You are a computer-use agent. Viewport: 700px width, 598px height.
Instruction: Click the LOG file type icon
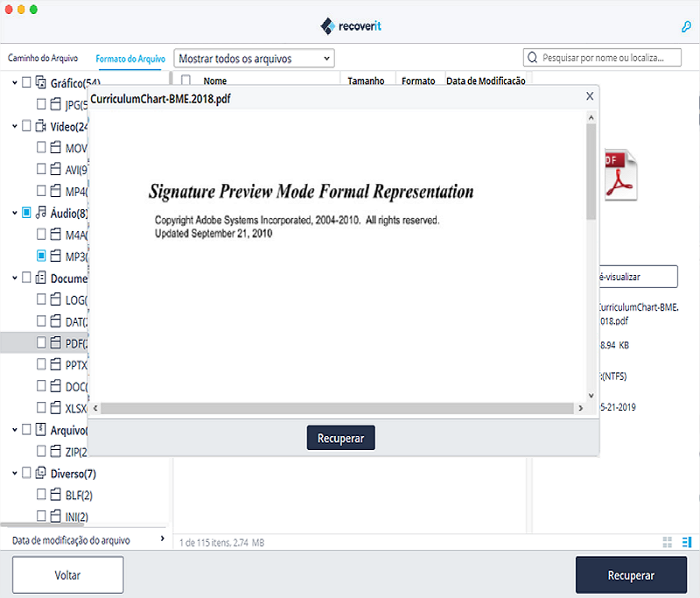[55, 299]
